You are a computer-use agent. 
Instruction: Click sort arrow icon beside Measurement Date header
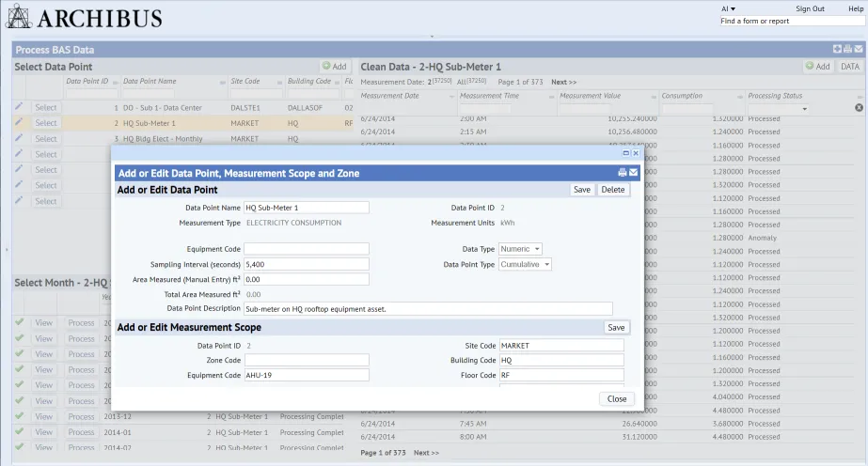tap(451, 97)
